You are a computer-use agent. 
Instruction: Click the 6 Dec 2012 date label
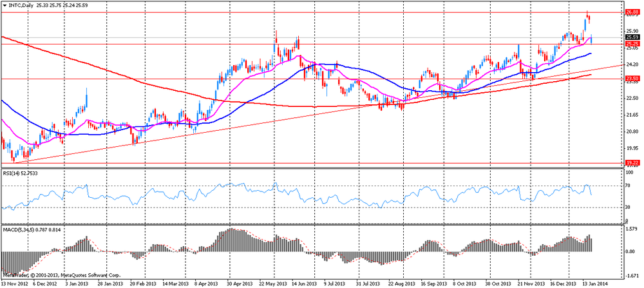point(46,283)
